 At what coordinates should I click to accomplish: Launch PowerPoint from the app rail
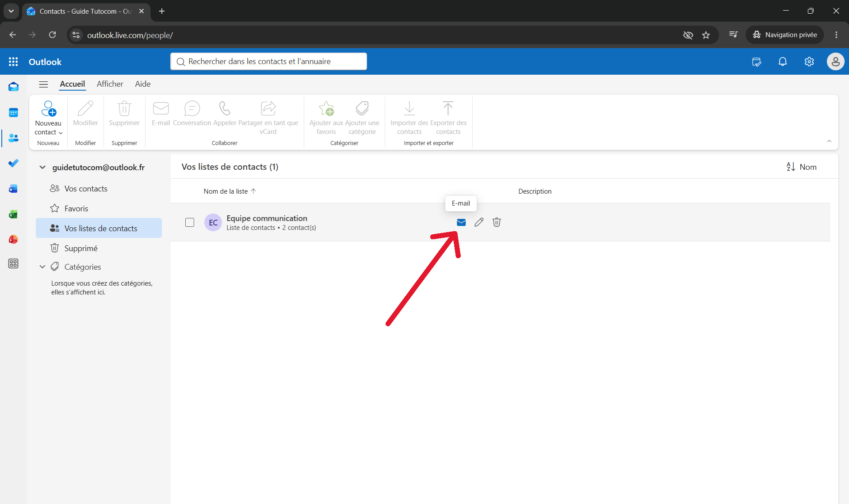click(x=13, y=240)
